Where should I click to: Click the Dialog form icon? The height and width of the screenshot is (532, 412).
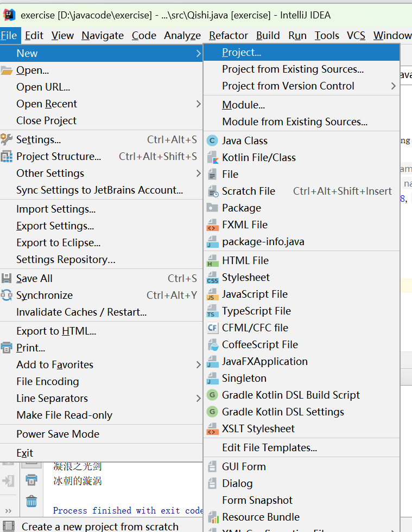pyautogui.click(x=212, y=483)
